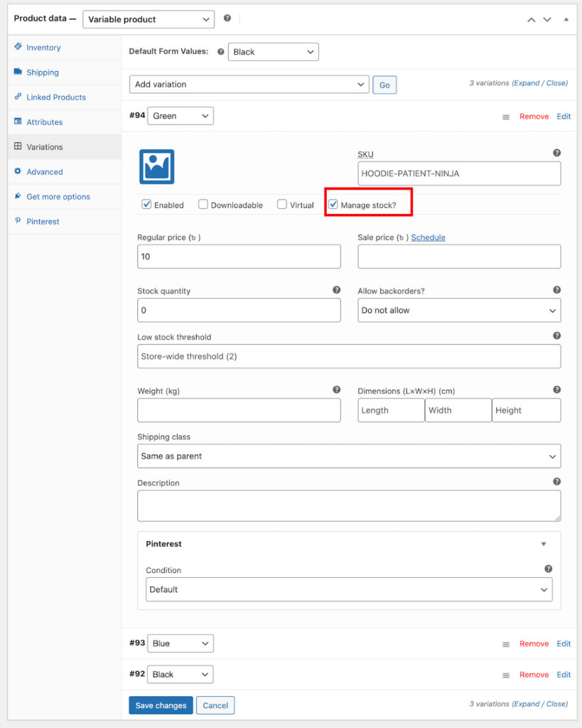Viewport: 582px width, 728px height.
Task: Click the move panel up arrow
Action: tap(532, 19)
